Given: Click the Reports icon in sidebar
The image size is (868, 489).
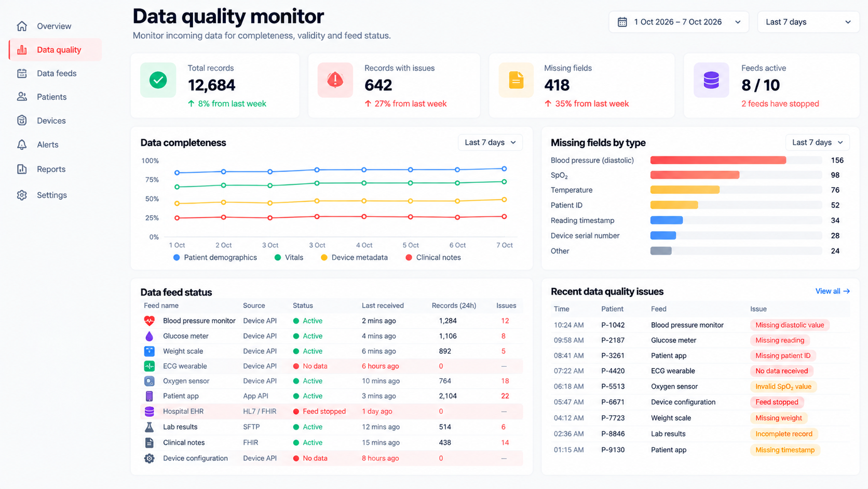Looking at the screenshot, I should click(22, 169).
